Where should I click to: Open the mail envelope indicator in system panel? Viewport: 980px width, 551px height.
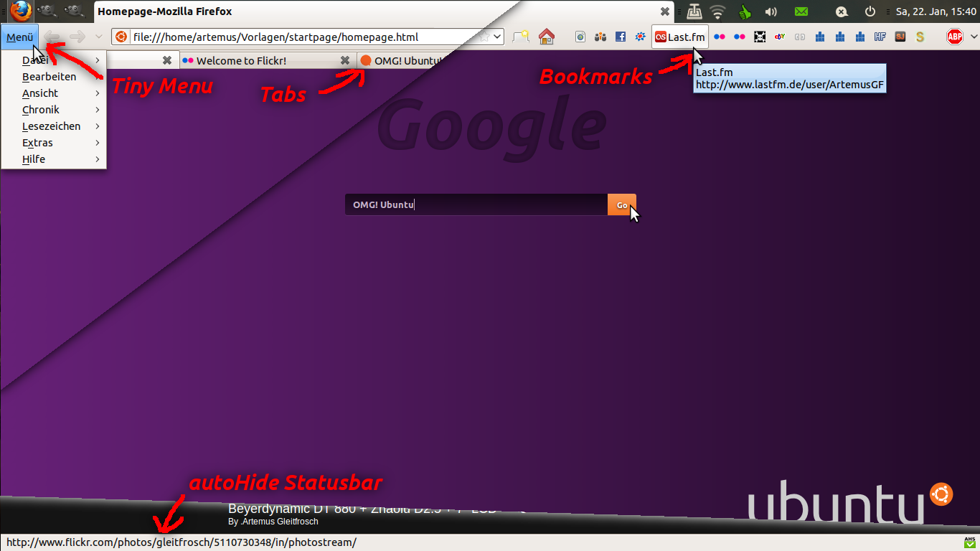pos(801,11)
